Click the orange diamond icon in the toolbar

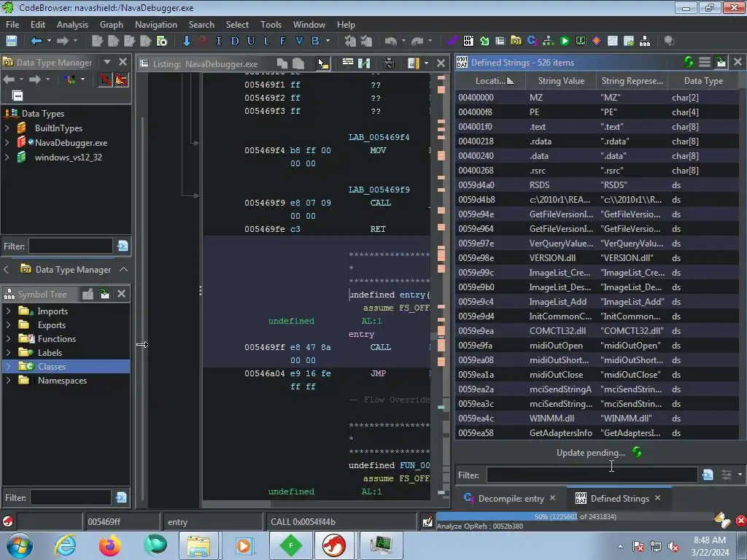pyautogui.click(x=596, y=41)
